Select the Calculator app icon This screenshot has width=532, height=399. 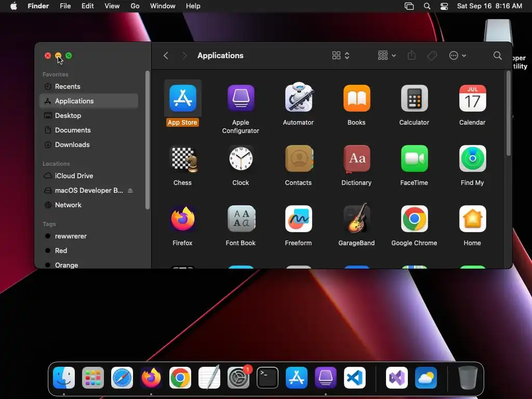coord(414,98)
